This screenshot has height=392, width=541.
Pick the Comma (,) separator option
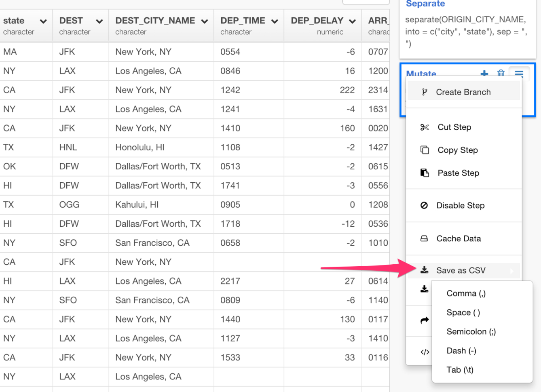pos(466,293)
